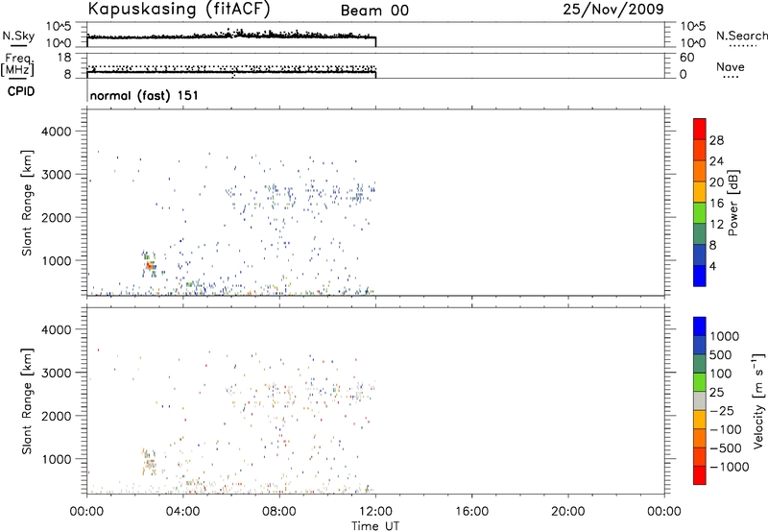Image resolution: width=768 pixels, height=532 pixels.
Task: Click the '1000' velocity colorbar tick
Action: (725, 336)
